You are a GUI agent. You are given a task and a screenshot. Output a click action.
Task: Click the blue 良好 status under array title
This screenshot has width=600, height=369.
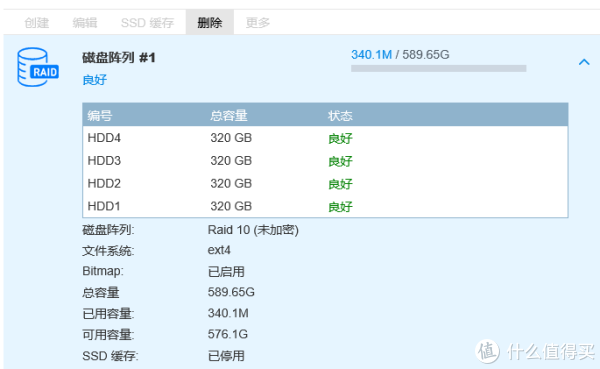95,80
